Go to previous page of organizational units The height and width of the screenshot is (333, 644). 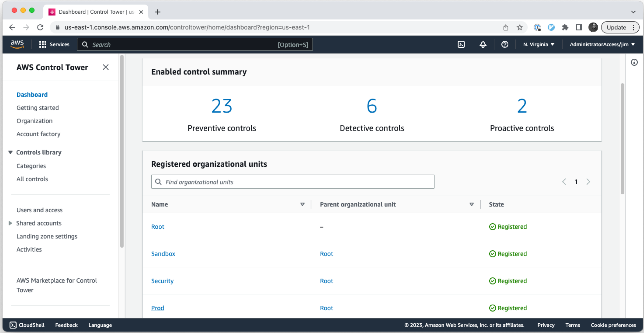pos(564,182)
